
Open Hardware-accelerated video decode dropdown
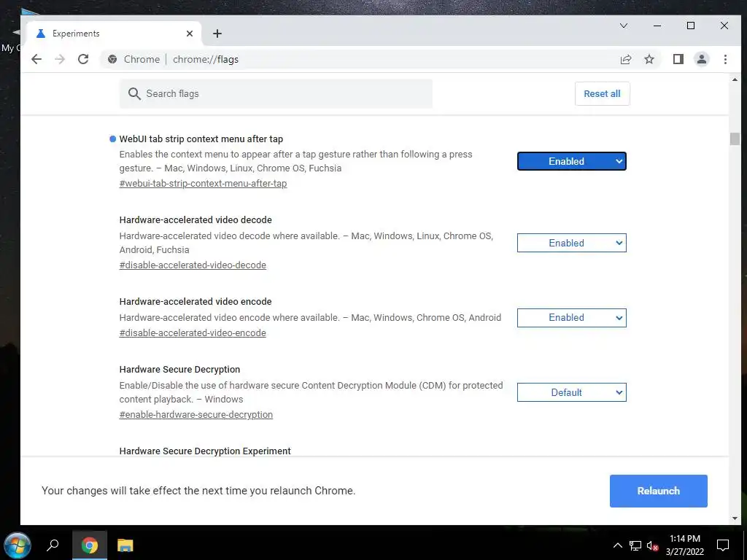tap(572, 243)
